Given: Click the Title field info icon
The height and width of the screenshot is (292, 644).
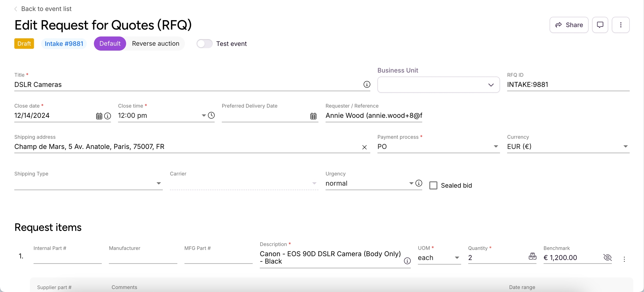Looking at the screenshot, I should [367, 84].
